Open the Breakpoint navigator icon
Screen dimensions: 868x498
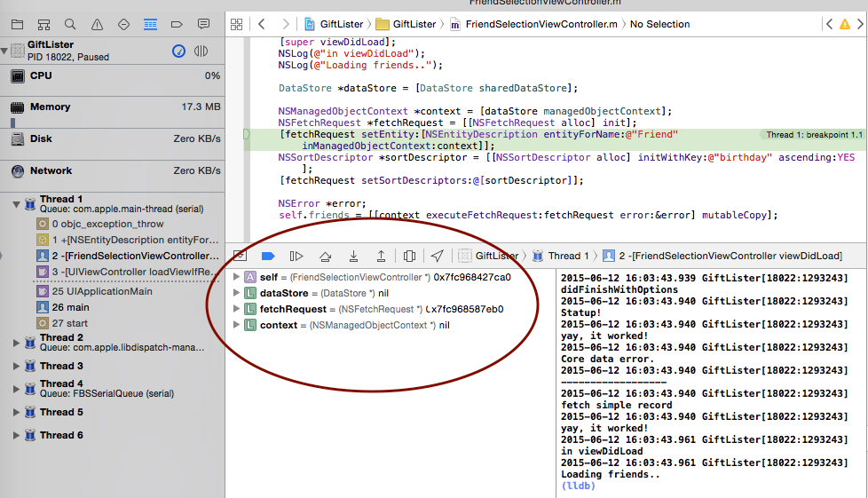(x=177, y=24)
